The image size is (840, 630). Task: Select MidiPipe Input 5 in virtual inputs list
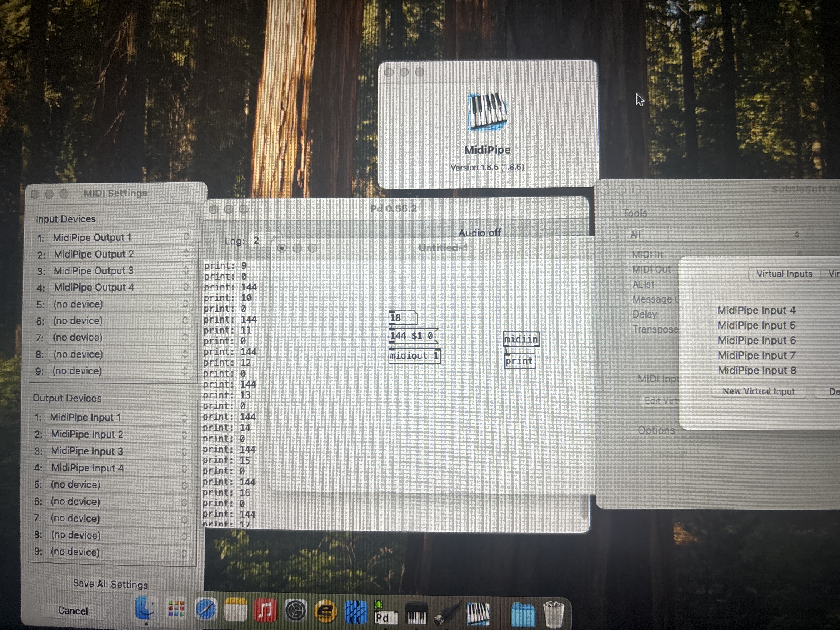click(x=756, y=325)
